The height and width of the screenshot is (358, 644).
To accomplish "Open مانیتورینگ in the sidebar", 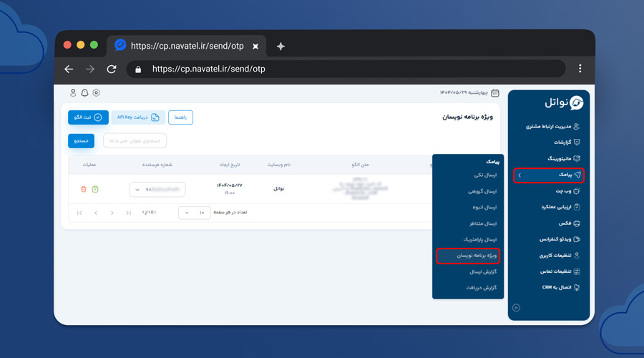I will pyautogui.click(x=564, y=159).
